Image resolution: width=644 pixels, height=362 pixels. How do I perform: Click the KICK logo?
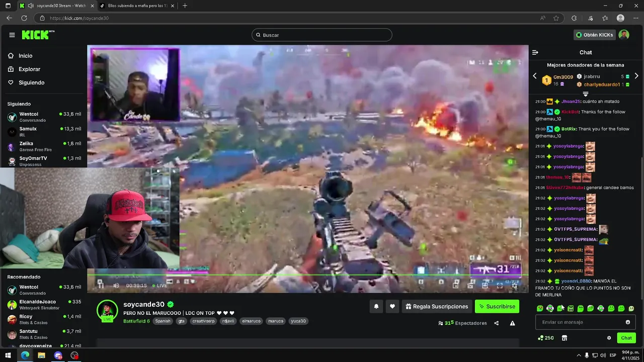(38, 35)
